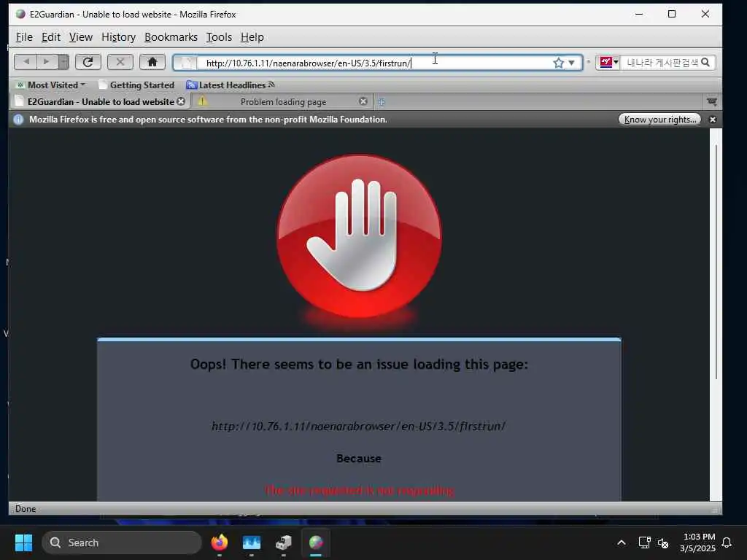Screen dimensions: 747x560
Task: Open the Latest Headlines feed bookmark
Action: coord(231,85)
